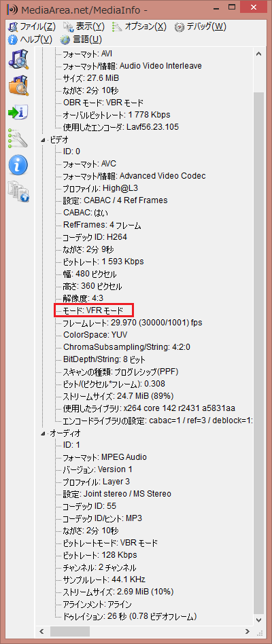
Task: Click the View menu icon
Action: (68, 26)
